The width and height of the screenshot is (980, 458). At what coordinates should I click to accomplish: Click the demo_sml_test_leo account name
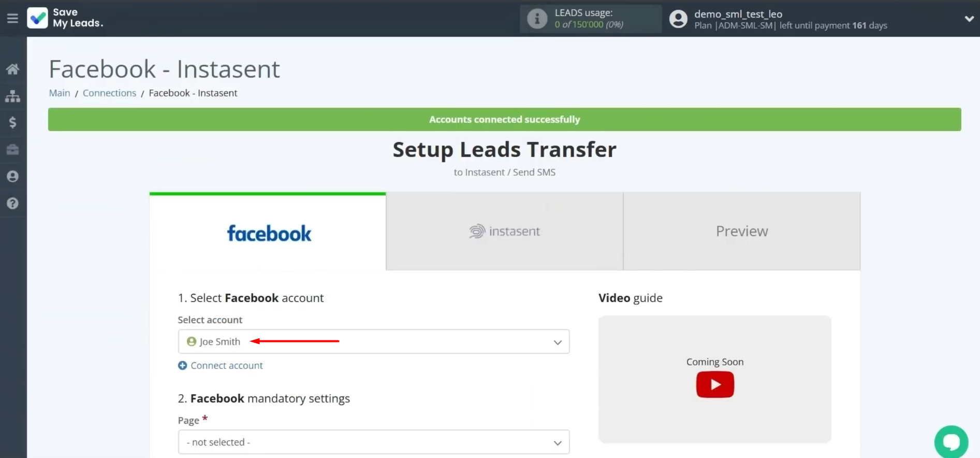pyautogui.click(x=738, y=14)
